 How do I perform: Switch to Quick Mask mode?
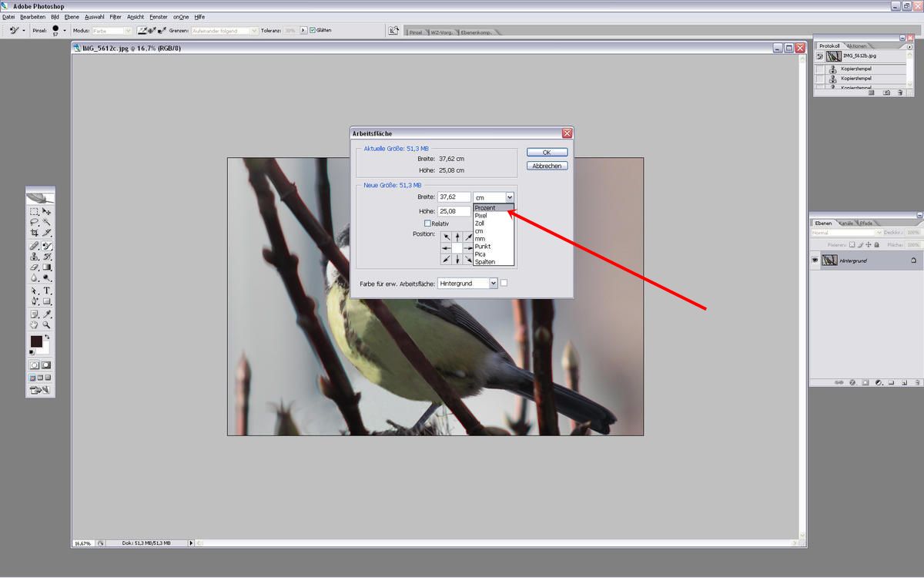coord(46,365)
